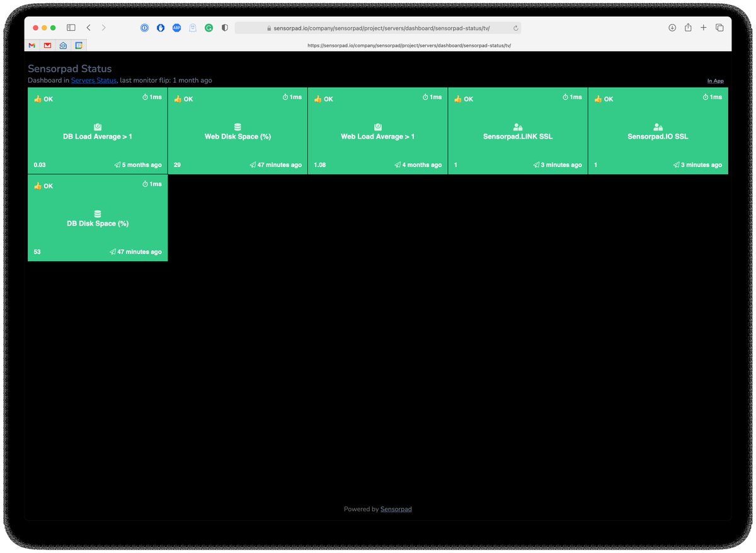Click the value 53 on DB Disk Space card

coord(37,252)
